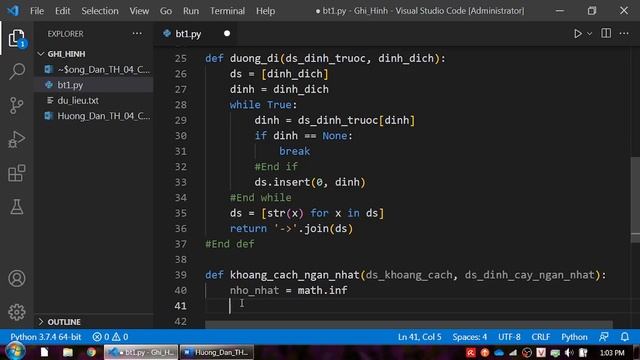Change language mode Python in status bar

574,337
